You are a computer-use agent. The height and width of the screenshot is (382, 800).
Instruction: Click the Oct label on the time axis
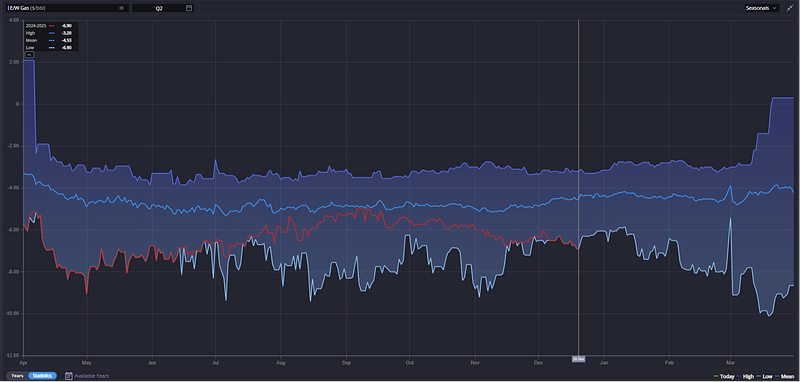tap(409, 363)
